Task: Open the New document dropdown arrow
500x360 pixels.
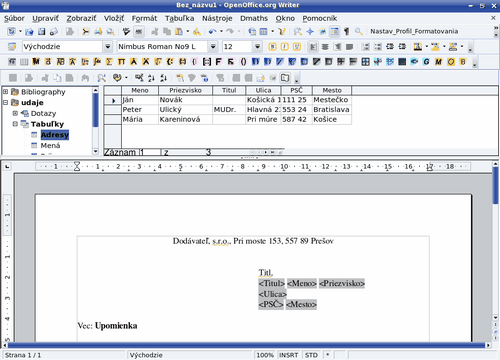Action: (20, 32)
